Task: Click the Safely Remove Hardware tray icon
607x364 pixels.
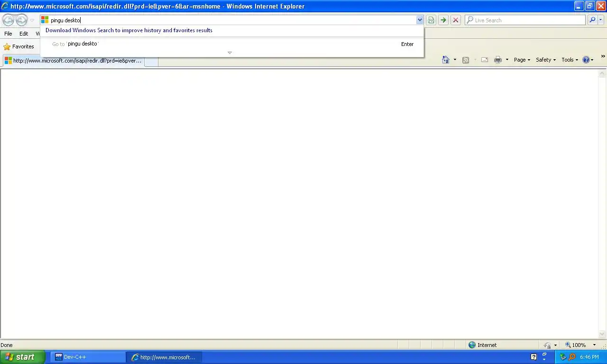Action: coord(563,357)
